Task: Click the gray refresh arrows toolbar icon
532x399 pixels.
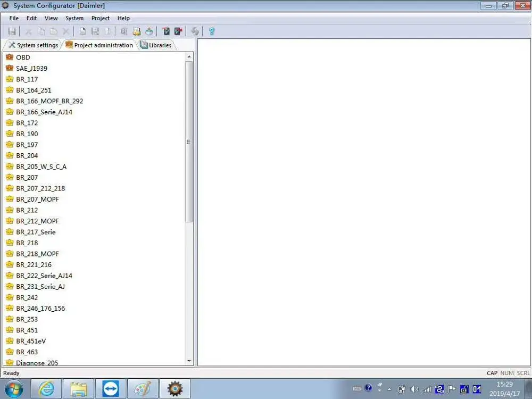Action: point(195,31)
